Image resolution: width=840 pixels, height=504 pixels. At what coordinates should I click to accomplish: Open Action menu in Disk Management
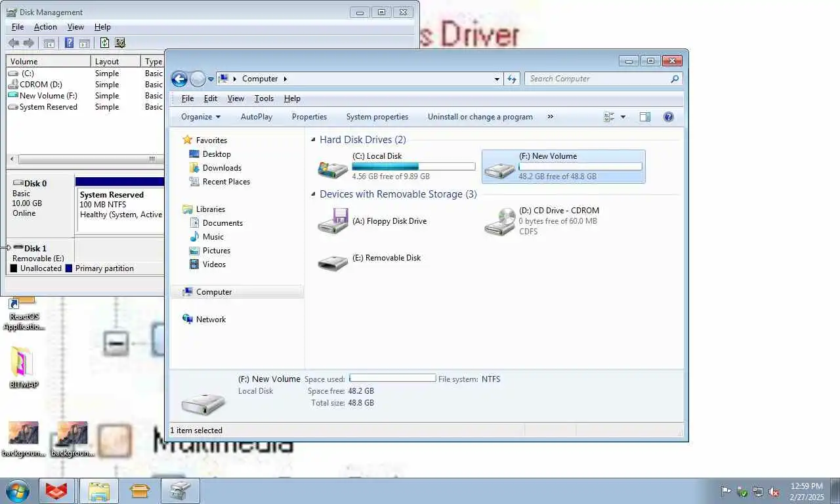click(x=45, y=27)
